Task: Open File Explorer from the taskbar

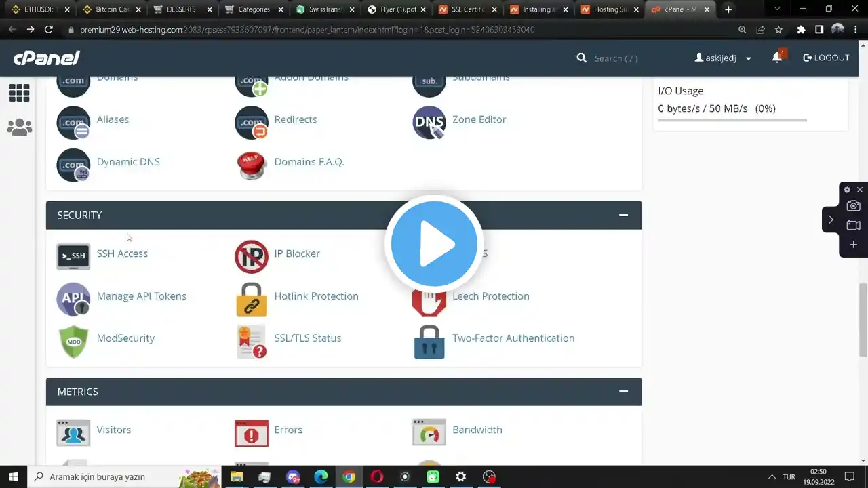Action: tap(236, 476)
